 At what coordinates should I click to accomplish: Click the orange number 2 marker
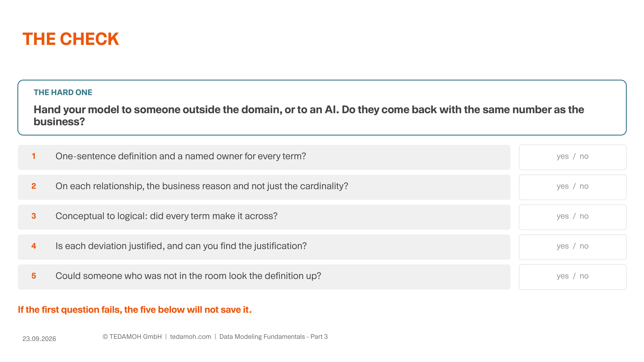pyautogui.click(x=34, y=186)
